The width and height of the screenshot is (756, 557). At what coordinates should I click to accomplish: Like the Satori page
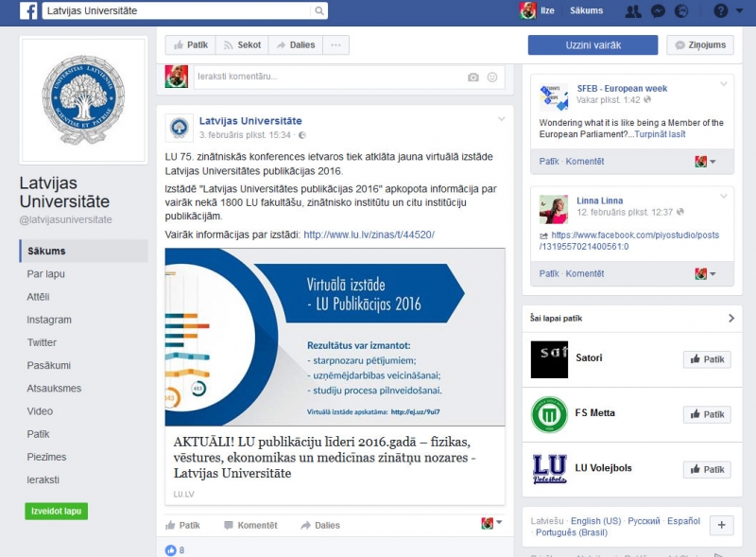click(x=706, y=359)
